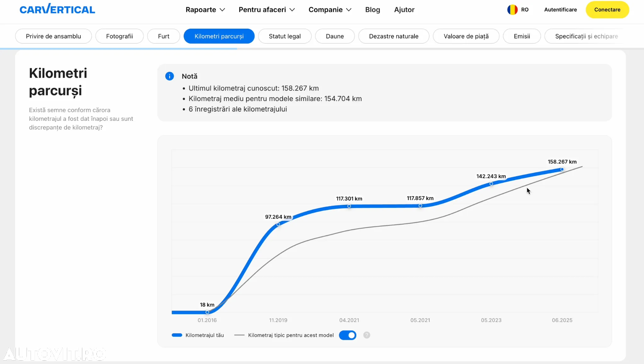Click the yellow Conectare button

[x=607, y=9]
